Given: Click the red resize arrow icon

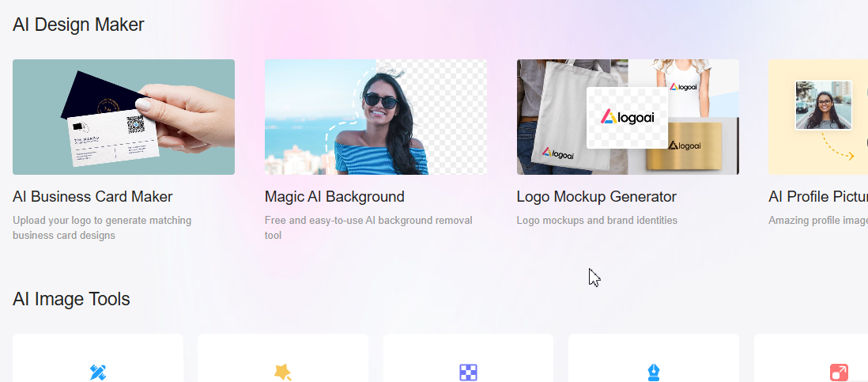Looking at the screenshot, I should click(x=840, y=372).
